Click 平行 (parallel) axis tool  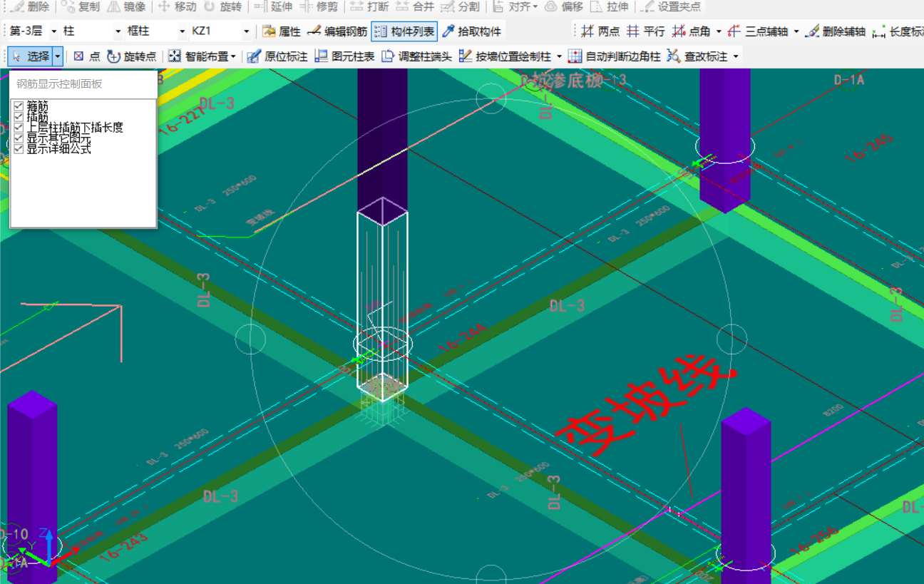(646, 31)
